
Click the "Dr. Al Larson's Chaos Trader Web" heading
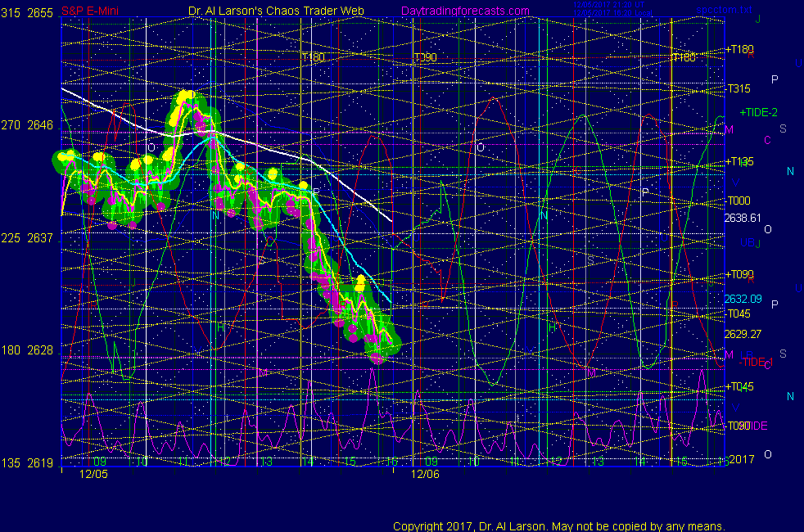click(x=276, y=11)
